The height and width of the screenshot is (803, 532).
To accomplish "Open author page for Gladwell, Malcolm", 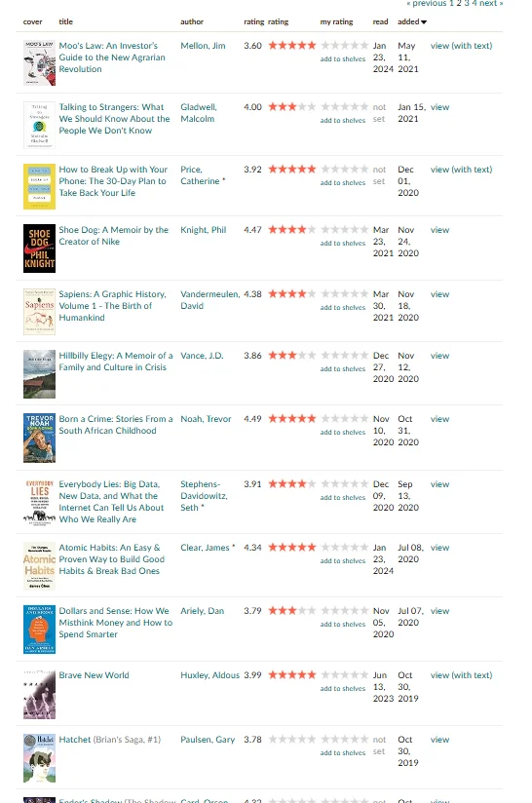I will point(198,113).
